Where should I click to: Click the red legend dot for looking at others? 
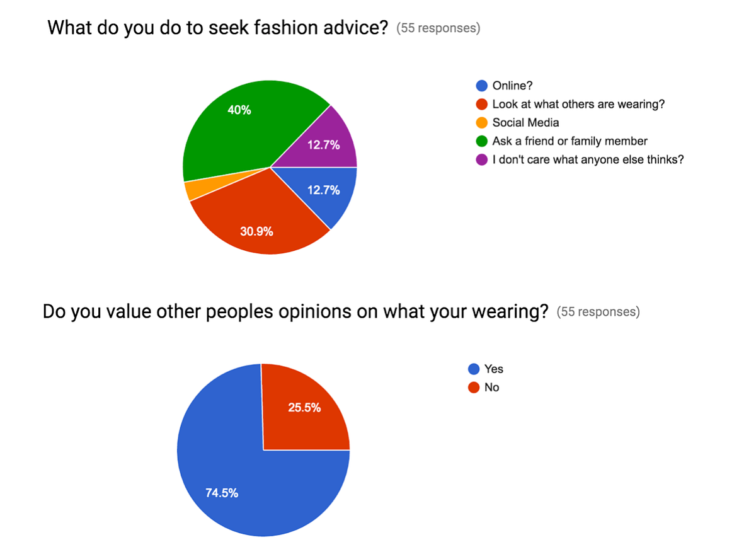point(482,105)
